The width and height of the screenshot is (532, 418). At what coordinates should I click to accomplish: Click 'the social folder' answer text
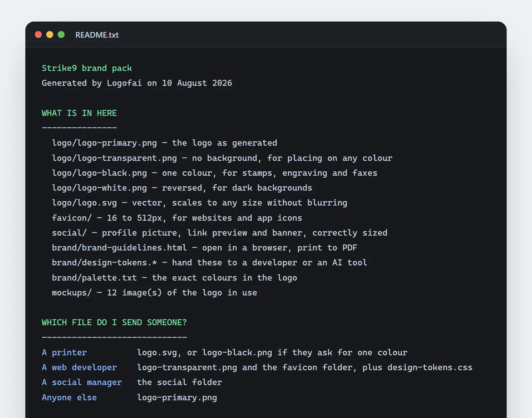179,382
